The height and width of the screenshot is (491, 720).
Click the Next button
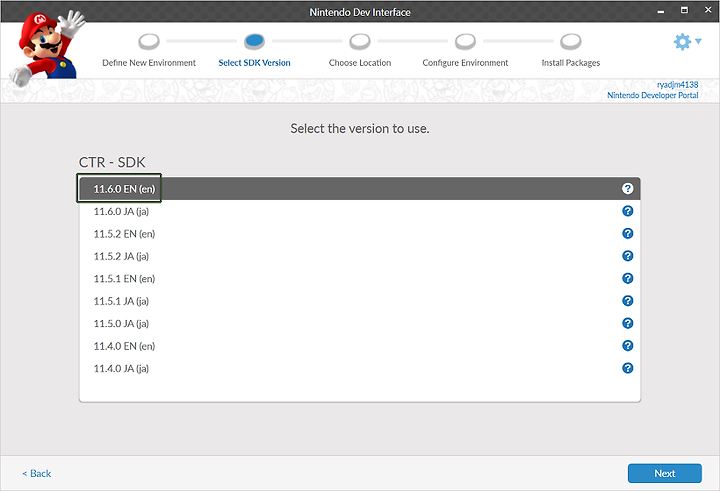pos(664,473)
